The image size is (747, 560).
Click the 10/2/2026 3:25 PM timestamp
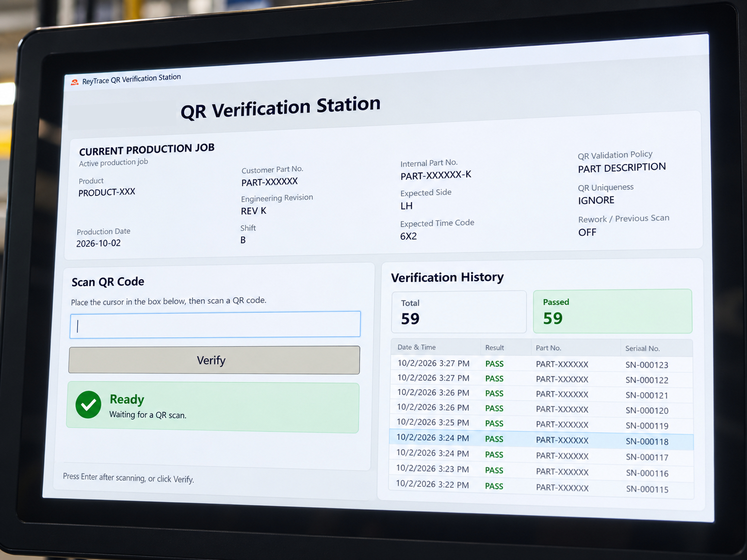click(x=433, y=422)
